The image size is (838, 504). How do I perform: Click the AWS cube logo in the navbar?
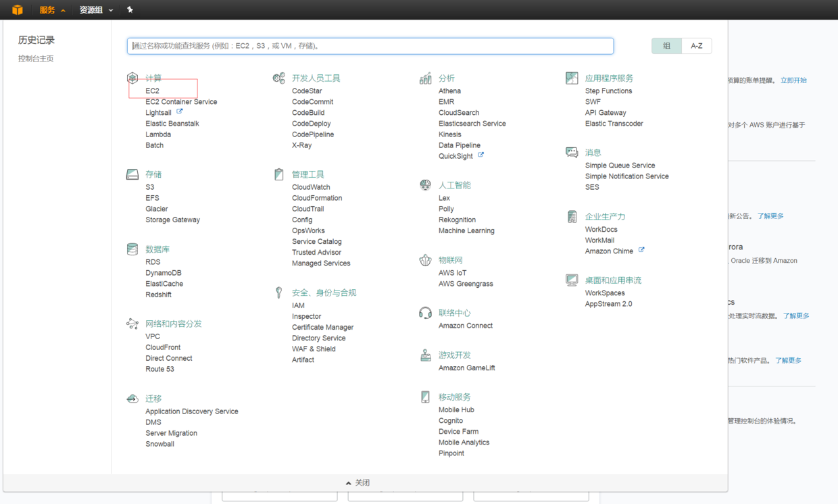coord(17,9)
